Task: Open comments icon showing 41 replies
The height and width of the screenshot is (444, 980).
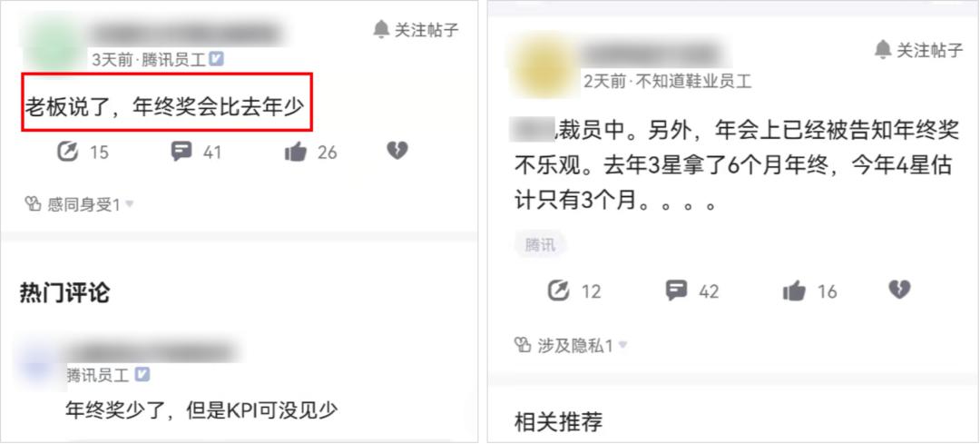Action: click(x=181, y=152)
